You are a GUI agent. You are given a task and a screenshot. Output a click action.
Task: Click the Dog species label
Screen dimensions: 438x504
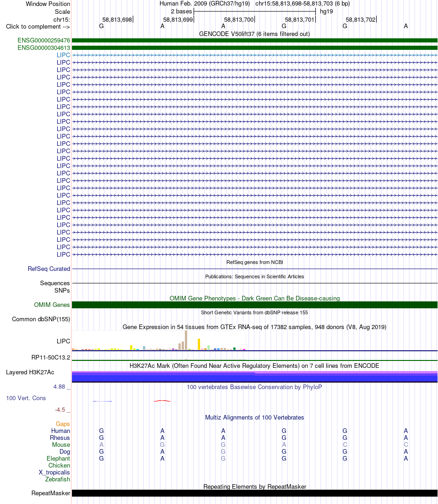[x=65, y=452]
